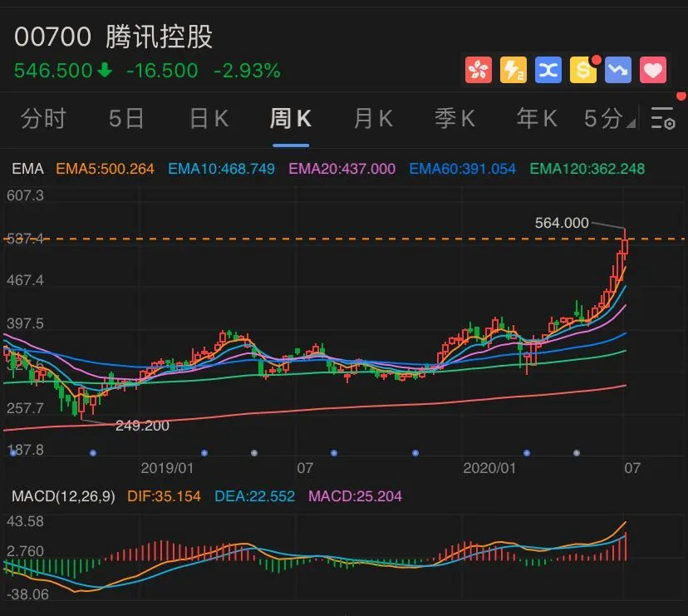Open the dollar icon with red notification dot
Viewport: 688px width, 616px height.
583,70
